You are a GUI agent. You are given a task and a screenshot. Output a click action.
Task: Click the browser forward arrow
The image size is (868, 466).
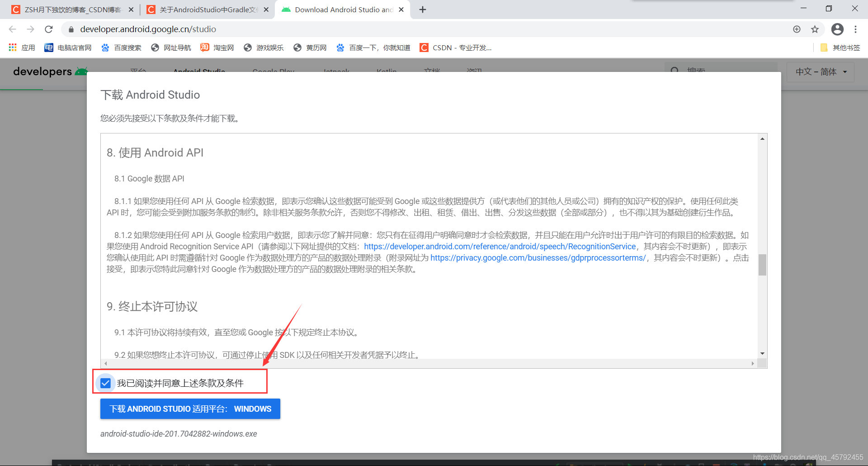point(31,29)
